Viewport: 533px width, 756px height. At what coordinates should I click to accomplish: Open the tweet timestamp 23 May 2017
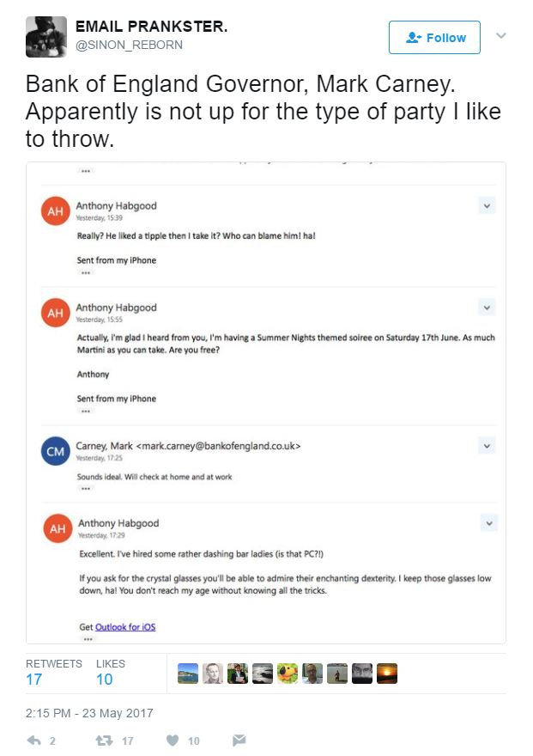89,713
